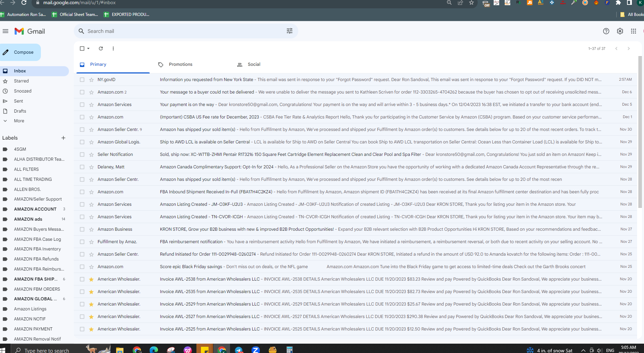644x353 pixels.
Task: Switch to the Primary tab
Action: point(113,64)
